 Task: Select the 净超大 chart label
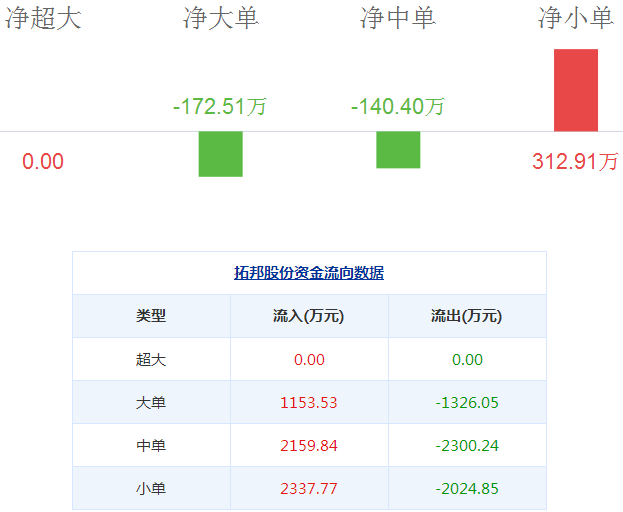tap(43, 18)
